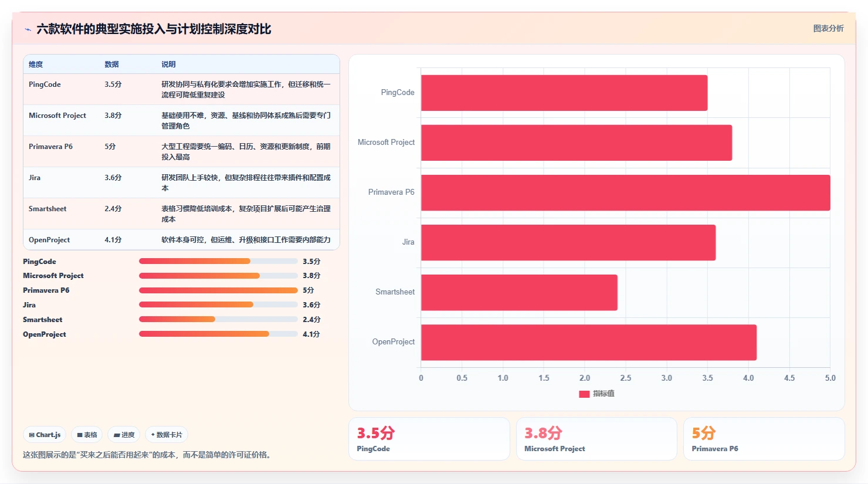Click the 进度 chip
Screen dimensions: 868x484
[x=124, y=435]
